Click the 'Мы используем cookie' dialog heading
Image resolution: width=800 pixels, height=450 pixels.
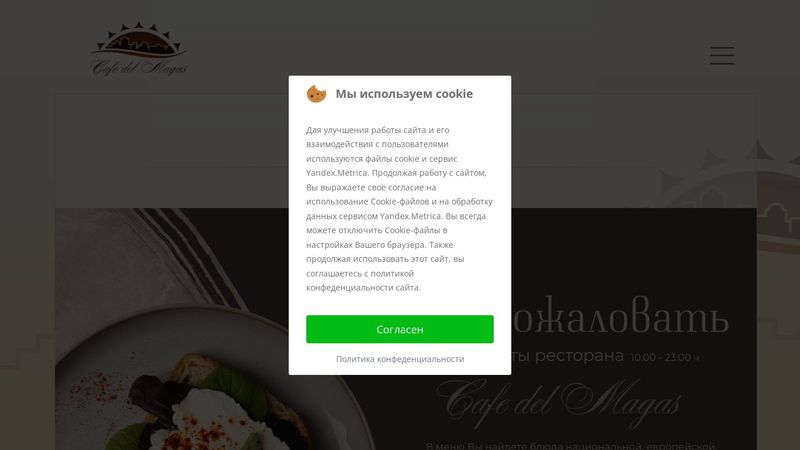(x=404, y=94)
